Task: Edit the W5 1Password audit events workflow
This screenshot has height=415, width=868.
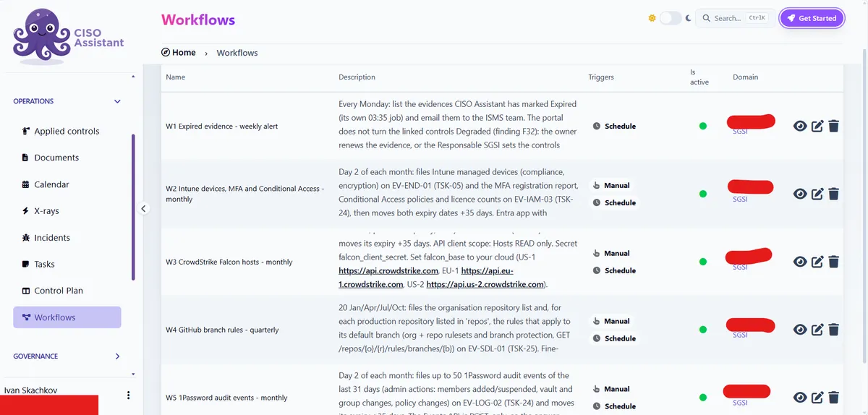Action: tap(817, 398)
